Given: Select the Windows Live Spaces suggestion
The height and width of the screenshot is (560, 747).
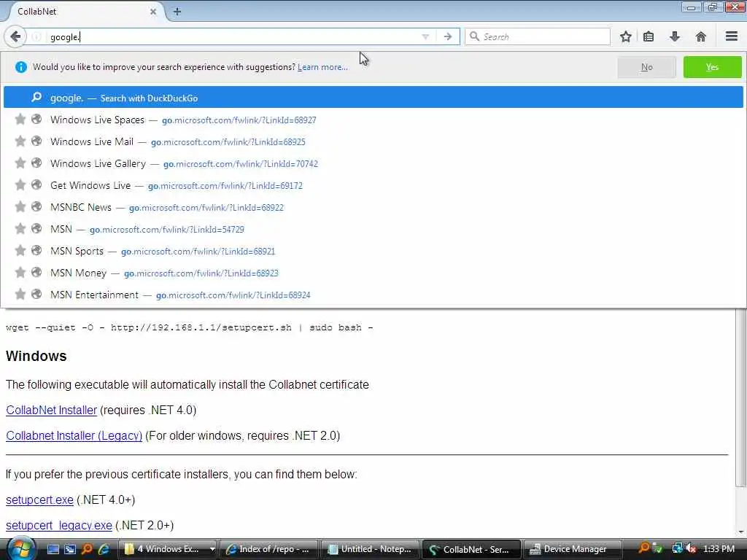Looking at the screenshot, I should click(373, 120).
